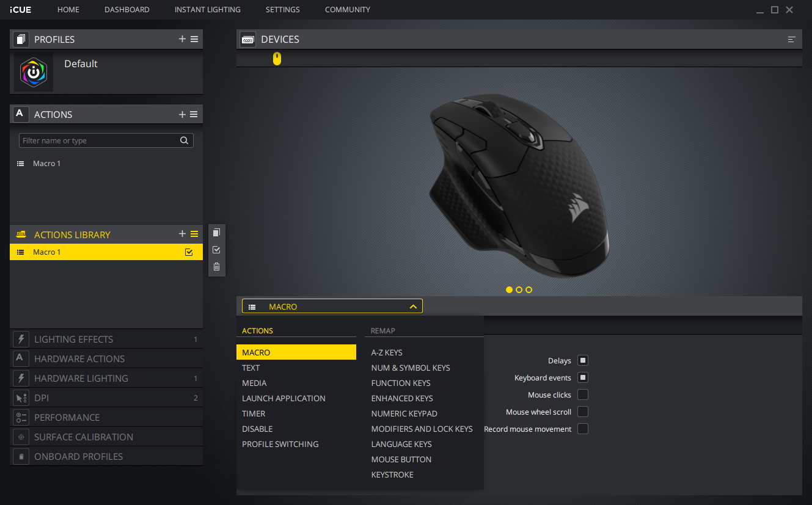Open the Devices panel options menu icon
This screenshot has width=812, height=505.
click(x=792, y=39)
